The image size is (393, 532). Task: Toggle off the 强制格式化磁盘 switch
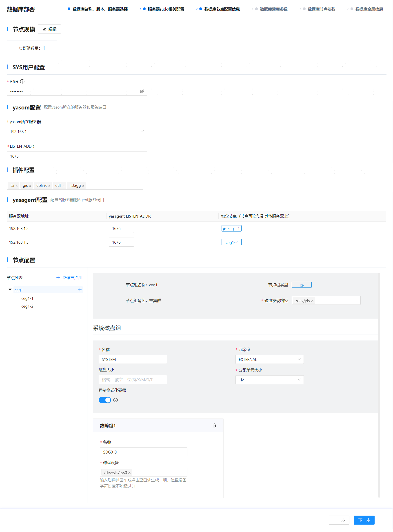[x=105, y=400]
